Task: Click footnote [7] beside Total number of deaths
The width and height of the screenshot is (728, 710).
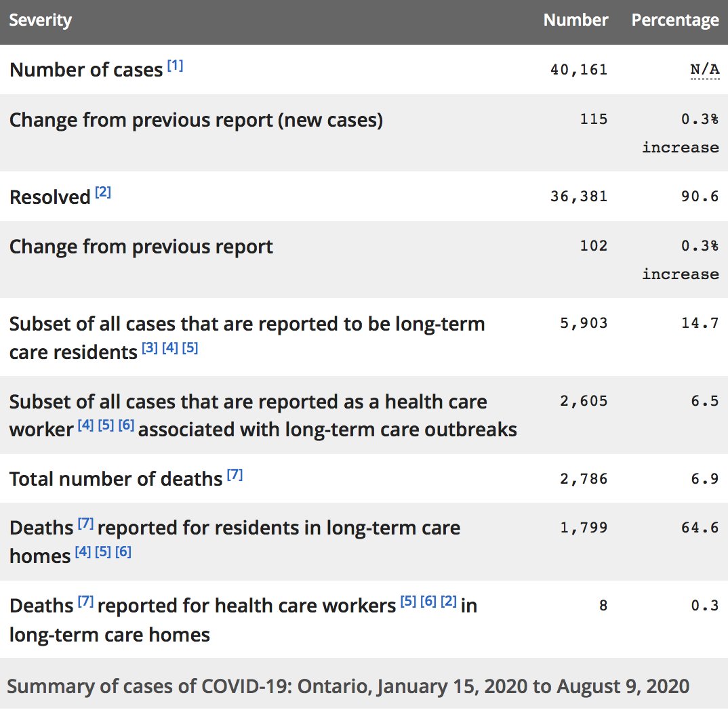Action: (235, 474)
